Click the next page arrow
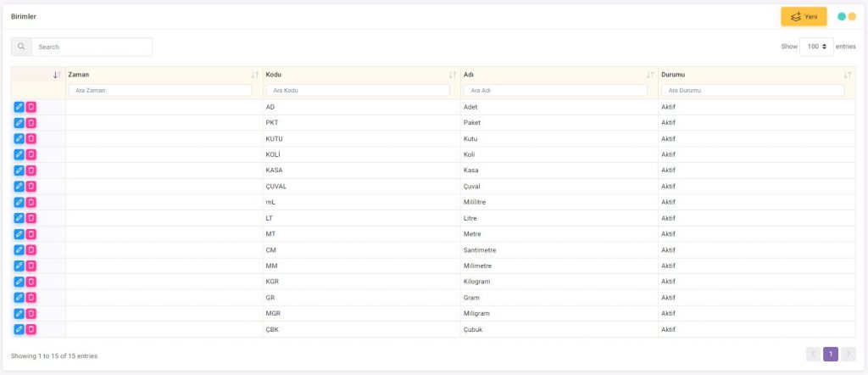868x375 pixels. (x=849, y=354)
